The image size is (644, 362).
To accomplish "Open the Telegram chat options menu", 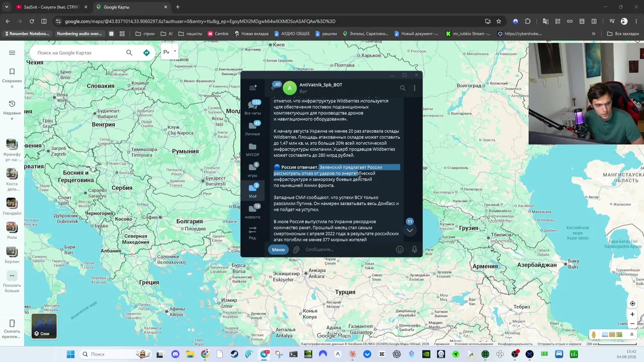I will pyautogui.click(x=415, y=88).
